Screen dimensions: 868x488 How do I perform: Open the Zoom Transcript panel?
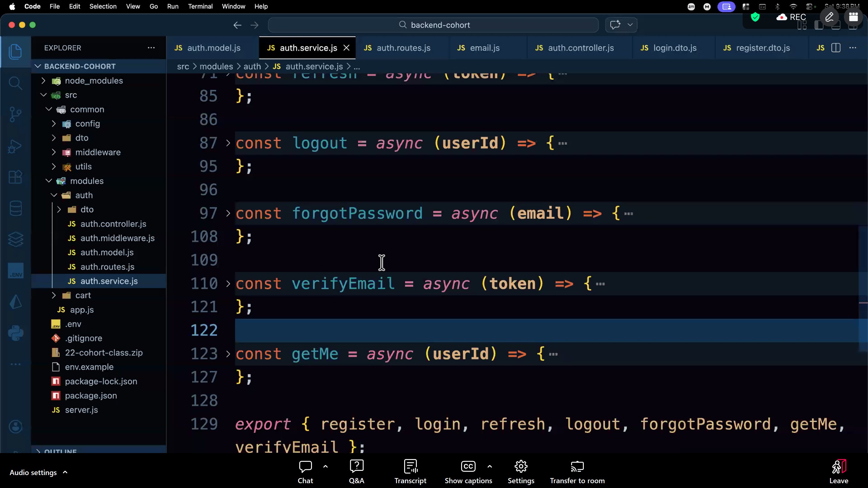coord(410,471)
